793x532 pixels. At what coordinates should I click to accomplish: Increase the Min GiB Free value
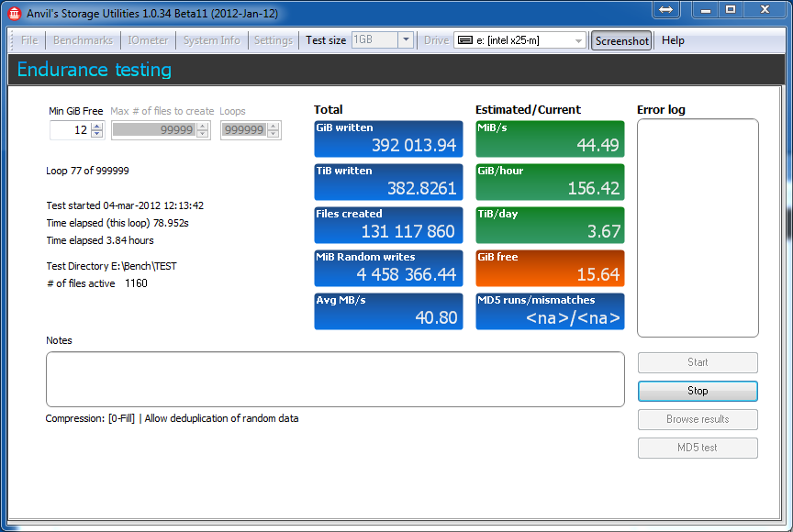click(97, 127)
